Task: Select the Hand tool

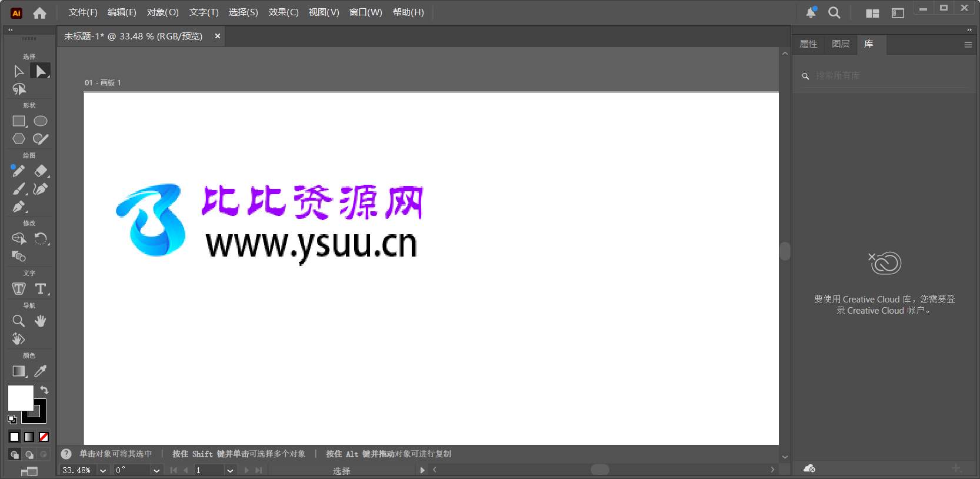Action: coord(41,321)
